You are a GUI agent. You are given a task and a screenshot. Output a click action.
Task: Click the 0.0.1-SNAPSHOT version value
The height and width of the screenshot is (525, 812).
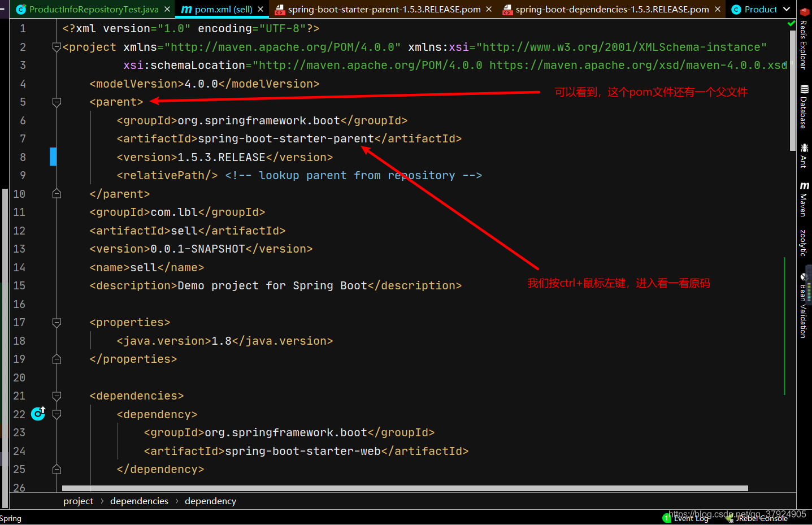pyautogui.click(x=198, y=249)
